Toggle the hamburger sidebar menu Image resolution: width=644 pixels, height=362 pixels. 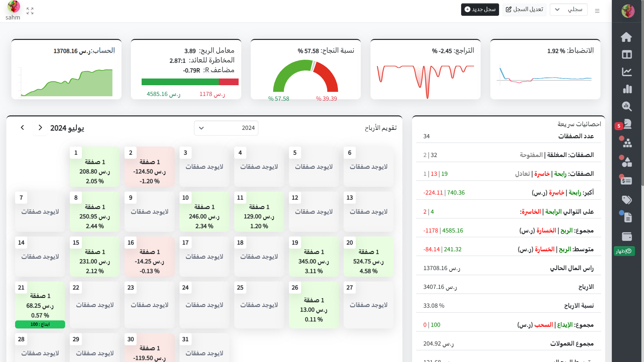point(597,11)
